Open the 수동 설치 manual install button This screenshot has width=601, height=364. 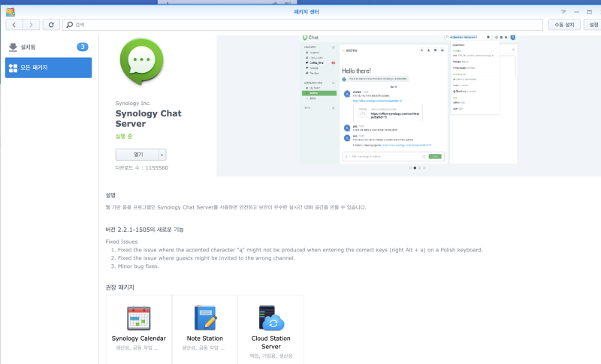tap(564, 25)
